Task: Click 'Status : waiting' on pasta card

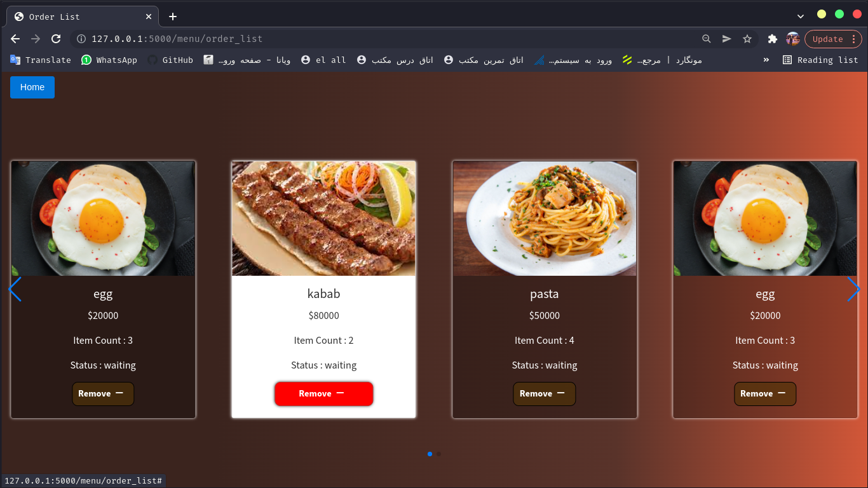Action: [544, 365]
